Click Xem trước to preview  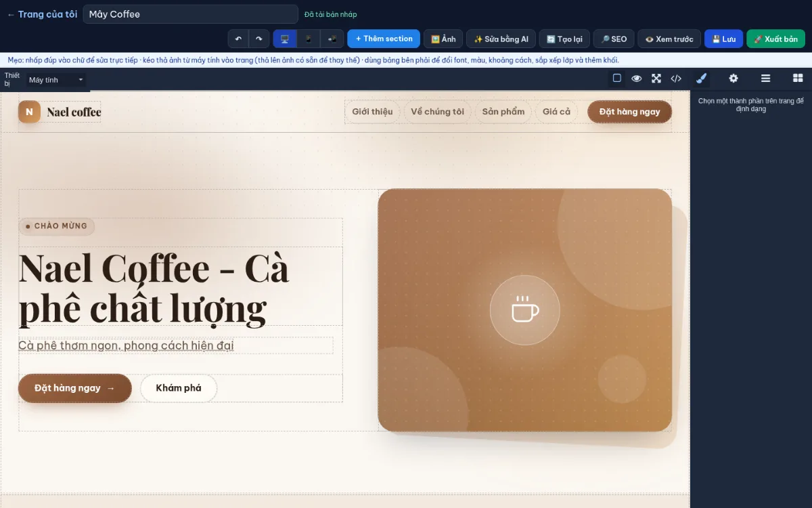coord(669,39)
